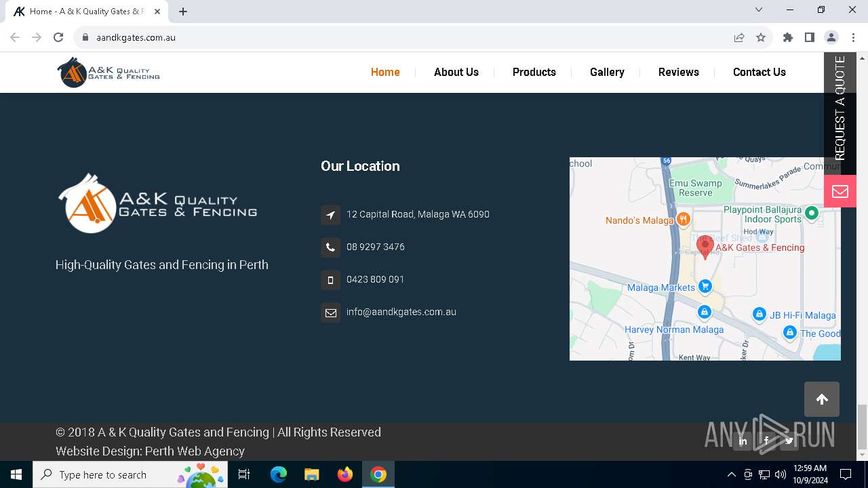Click Playpoint Ballajura marker on map
The height and width of the screenshot is (488, 868).
pos(812,213)
